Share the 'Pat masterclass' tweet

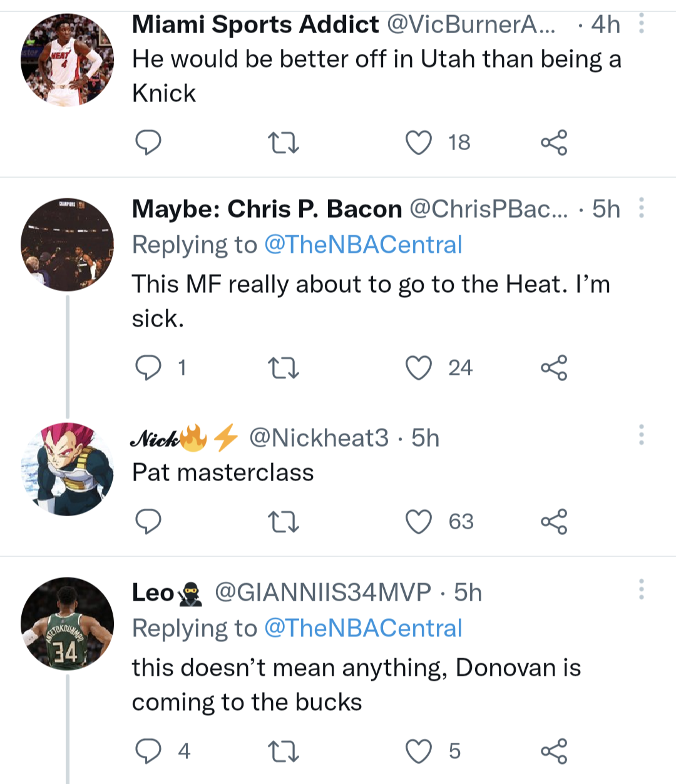coord(554,522)
